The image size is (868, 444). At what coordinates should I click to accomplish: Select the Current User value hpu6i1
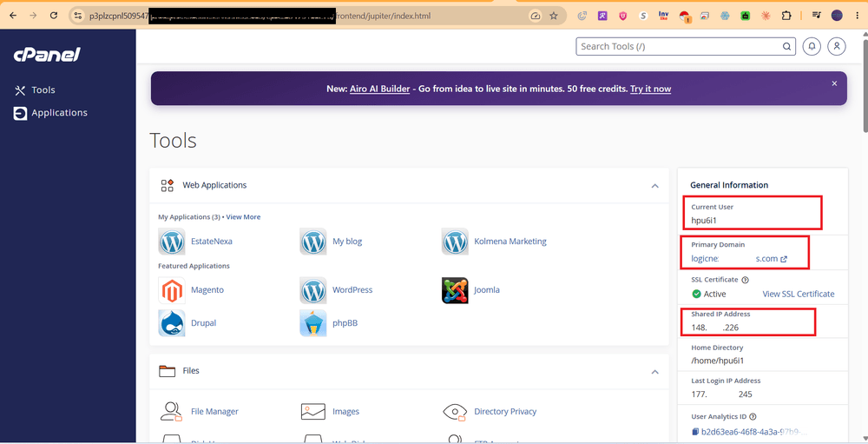[x=705, y=220]
